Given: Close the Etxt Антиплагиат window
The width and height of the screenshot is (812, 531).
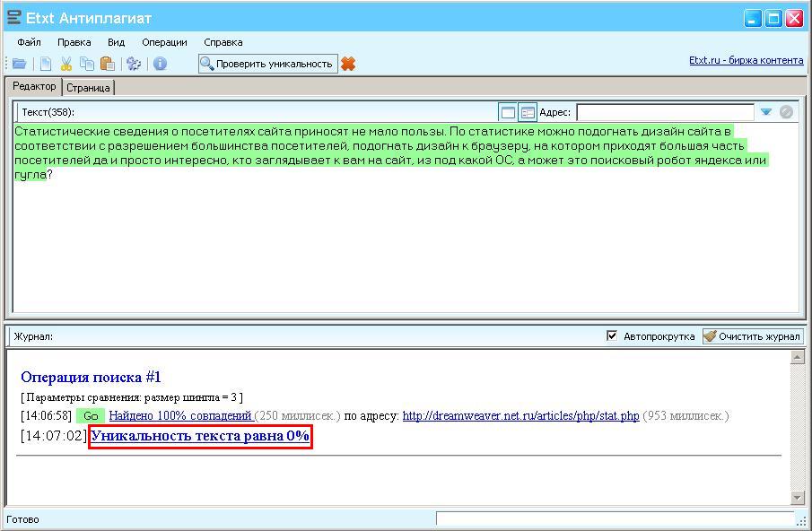Looking at the screenshot, I should 794,18.
